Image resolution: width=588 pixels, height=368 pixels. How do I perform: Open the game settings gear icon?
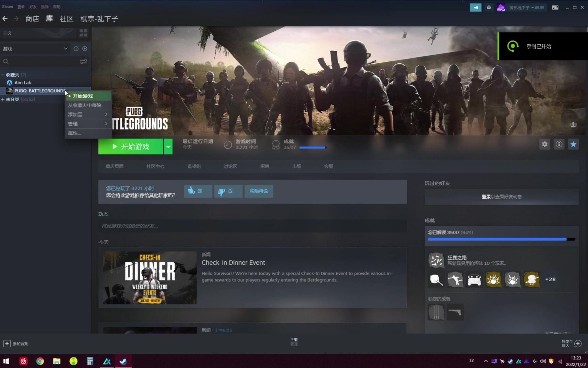coord(545,144)
